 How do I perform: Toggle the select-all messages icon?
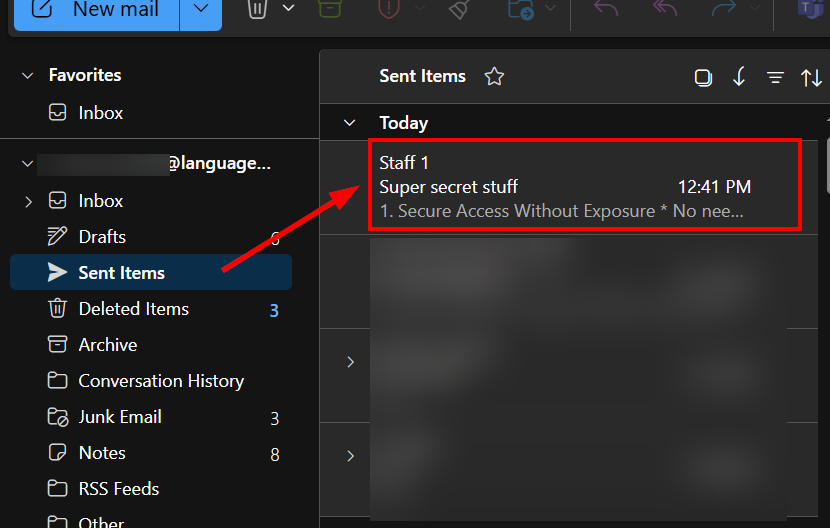(x=703, y=78)
